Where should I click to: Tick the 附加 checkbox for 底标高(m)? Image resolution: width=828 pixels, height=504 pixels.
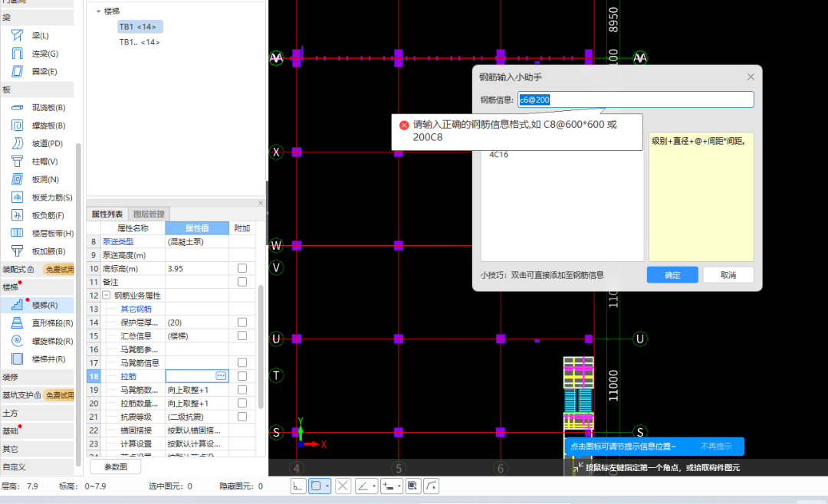click(242, 268)
